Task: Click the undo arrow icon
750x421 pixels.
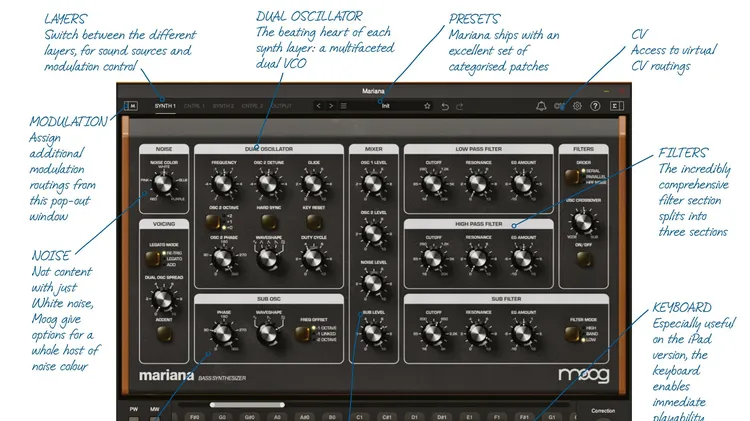Action: 445,106
